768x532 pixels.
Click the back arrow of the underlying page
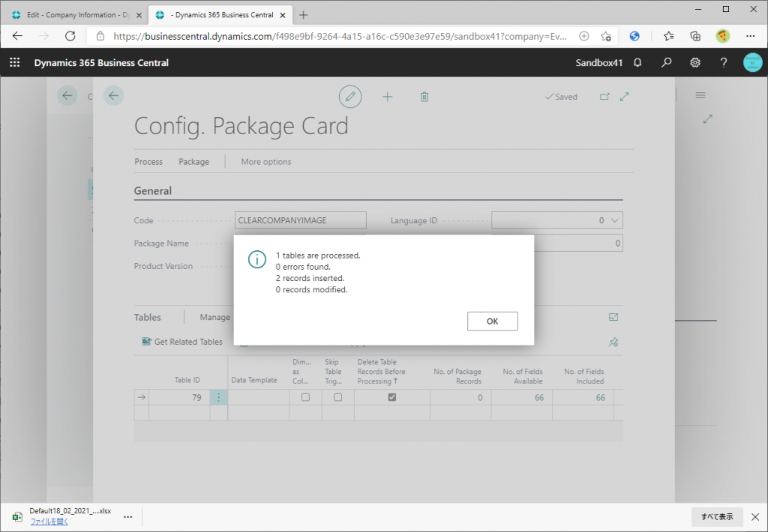[67, 95]
